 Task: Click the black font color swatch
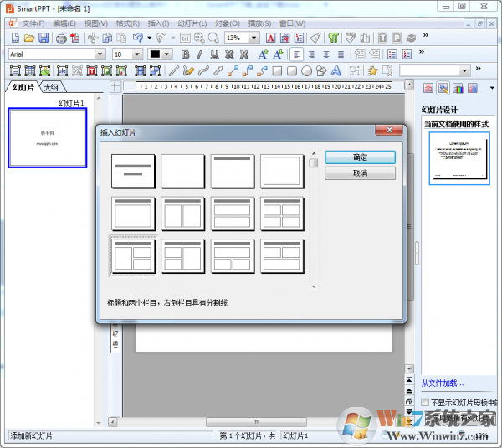click(x=155, y=54)
